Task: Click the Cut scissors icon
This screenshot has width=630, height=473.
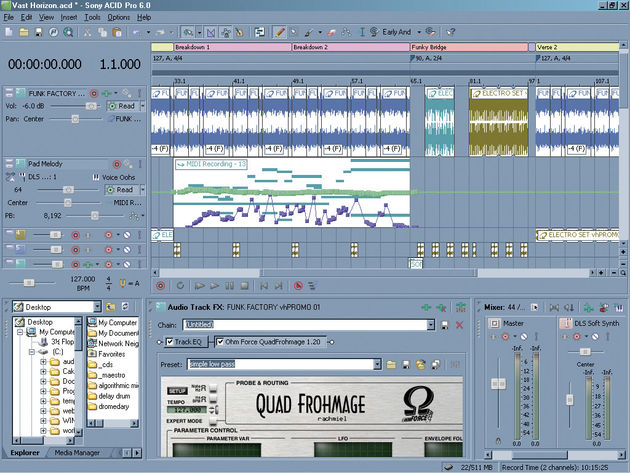Action: point(87,32)
